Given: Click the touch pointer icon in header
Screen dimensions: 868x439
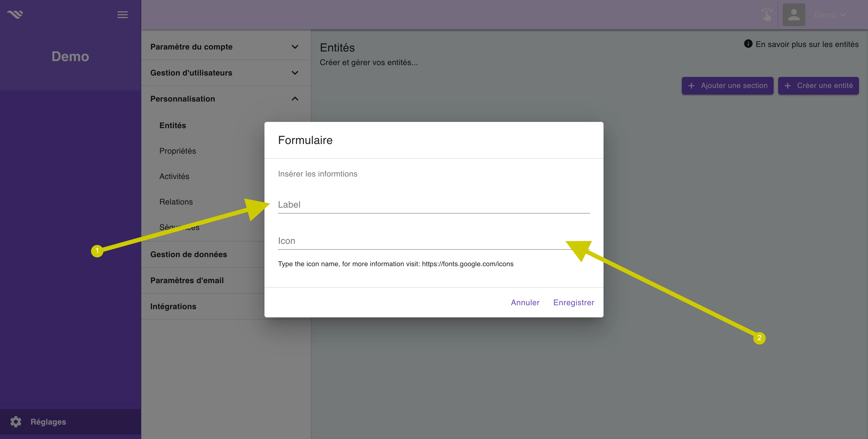Looking at the screenshot, I should point(767,15).
